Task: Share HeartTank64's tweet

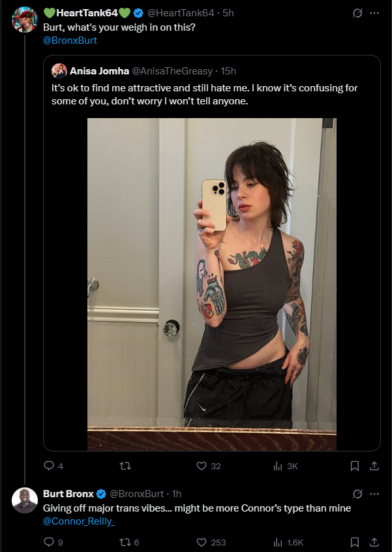Action: pyautogui.click(x=374, y=466)
